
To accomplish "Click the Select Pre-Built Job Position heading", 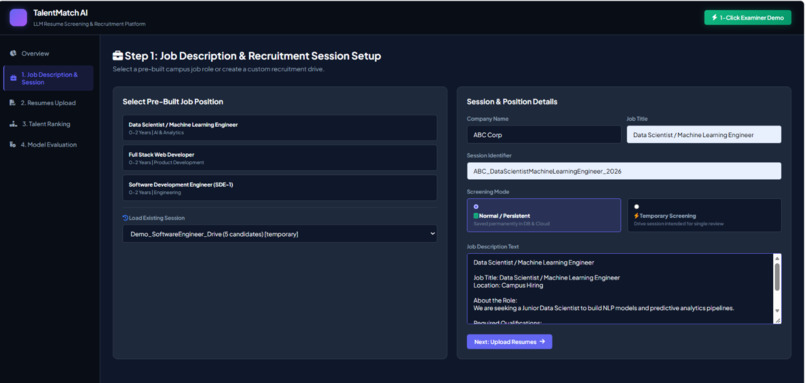I will point(173,102).
